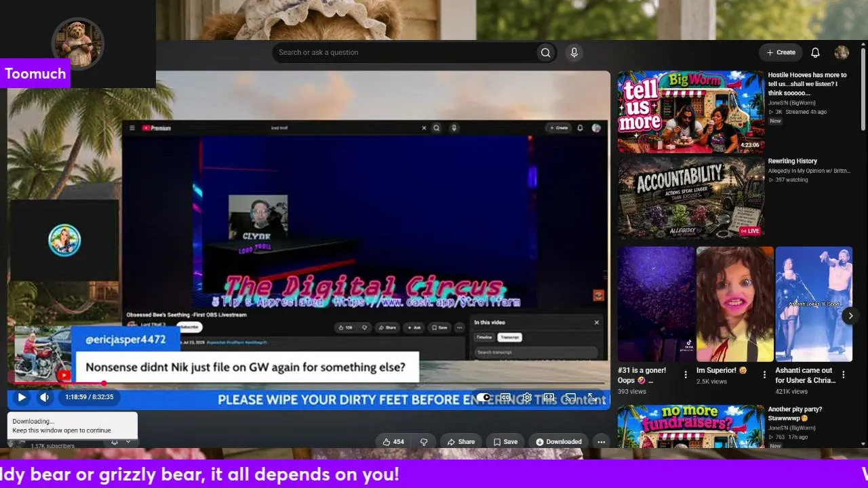Screen dimensions: 868x488
Task: Show next shorts with the arrow
Action: 850,316
